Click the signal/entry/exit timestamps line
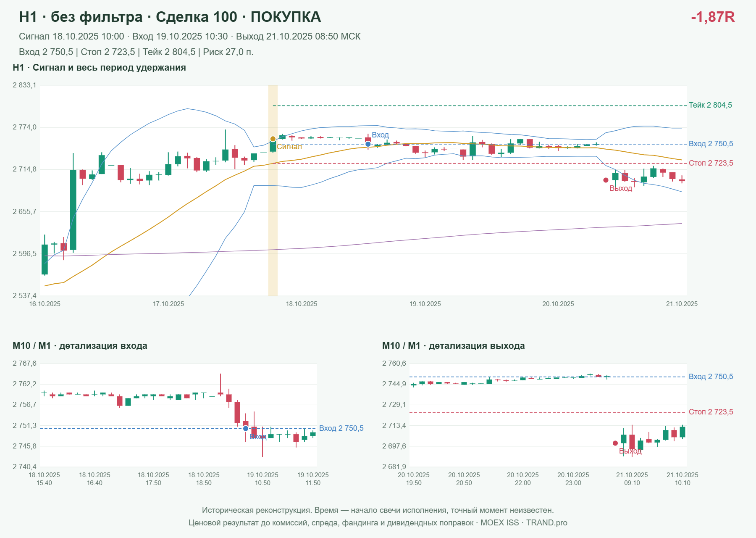Viewport: 756px width, 538px height. 189,37
